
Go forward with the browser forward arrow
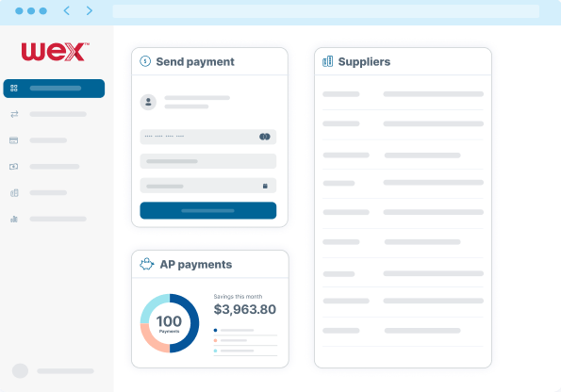[x=90, y=10]
